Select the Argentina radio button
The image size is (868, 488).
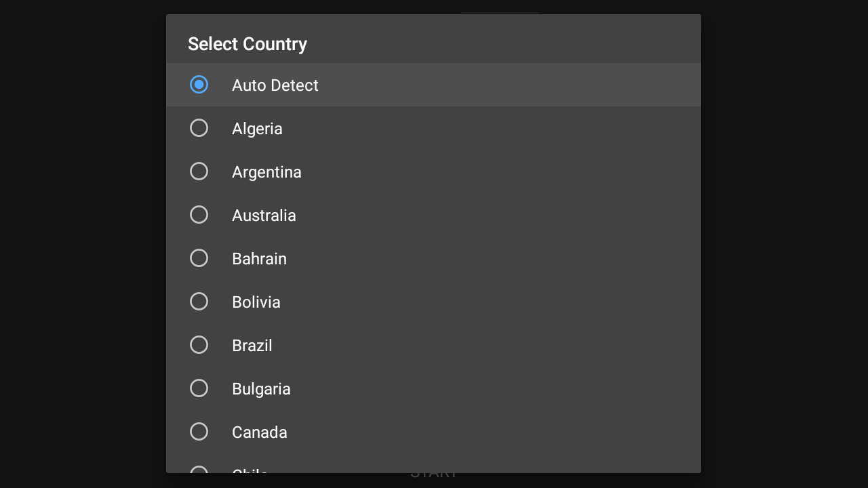[199, 171]
